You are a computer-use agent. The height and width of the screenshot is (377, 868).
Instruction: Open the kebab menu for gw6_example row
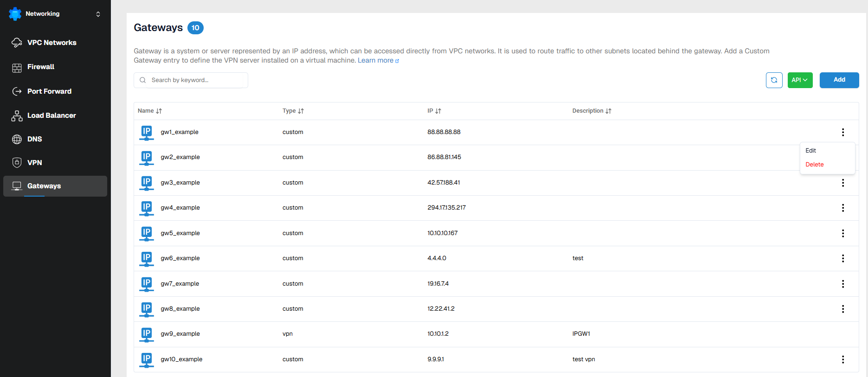pyautogui.click(x=842, y=258)
